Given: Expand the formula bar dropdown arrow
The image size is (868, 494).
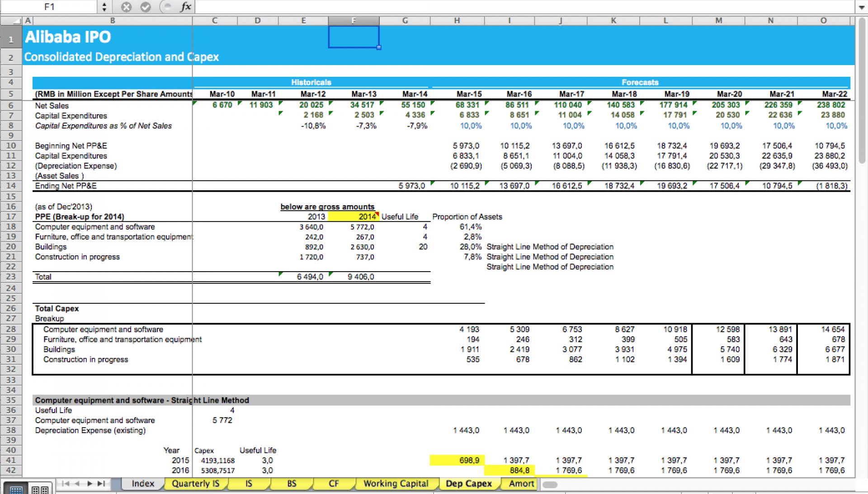Looking at the screenshot, I should (x=862, y=7).
